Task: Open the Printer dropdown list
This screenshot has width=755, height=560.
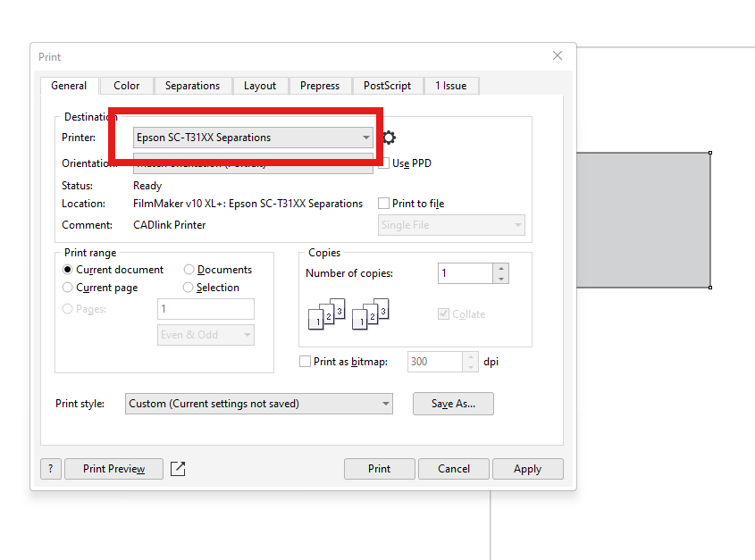Action: [x=253, y=138]
